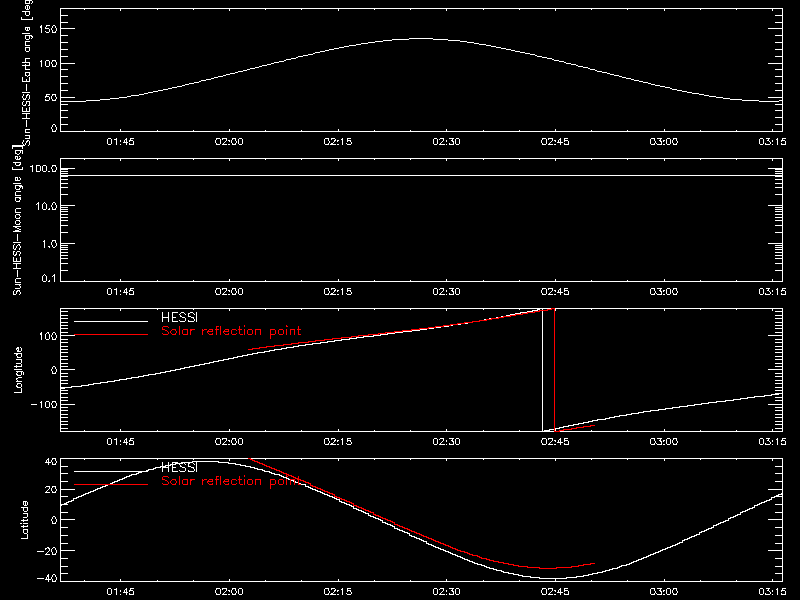The height and width of the screenshot is (600, 800).
Task: Click the 'Sun-HESSI-Earth angle [deg]' axis label
Action: [27, 73]
